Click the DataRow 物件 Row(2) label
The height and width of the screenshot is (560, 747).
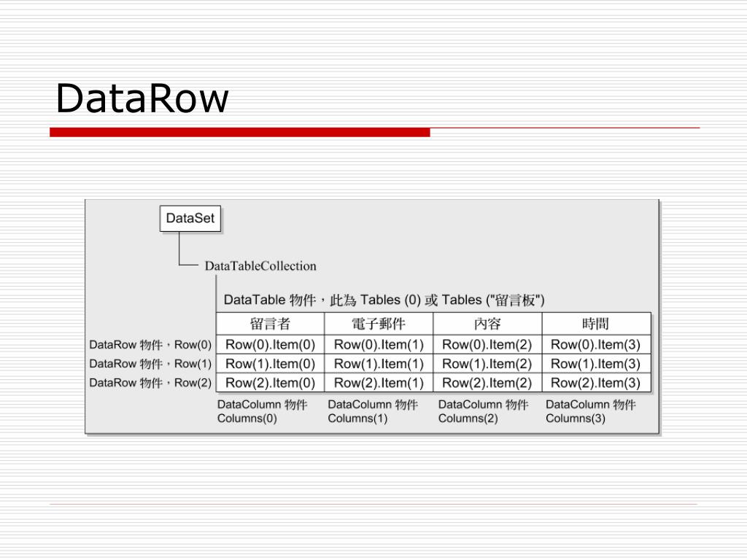click(x=150, y=383)
